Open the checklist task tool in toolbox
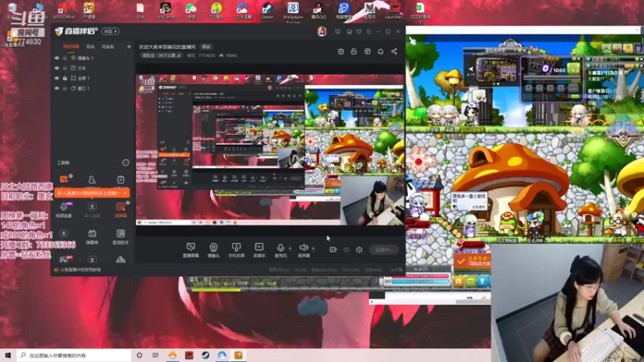 tap(120, 179)
